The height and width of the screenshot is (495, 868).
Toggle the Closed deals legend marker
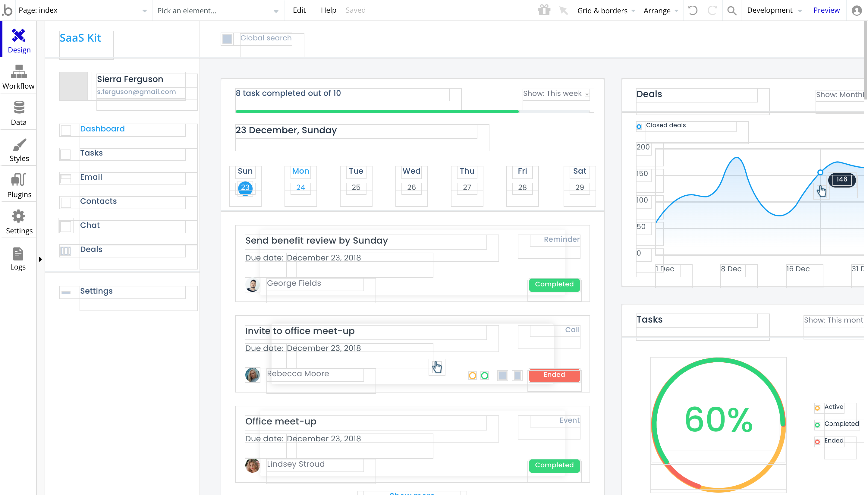click(639, 127)
